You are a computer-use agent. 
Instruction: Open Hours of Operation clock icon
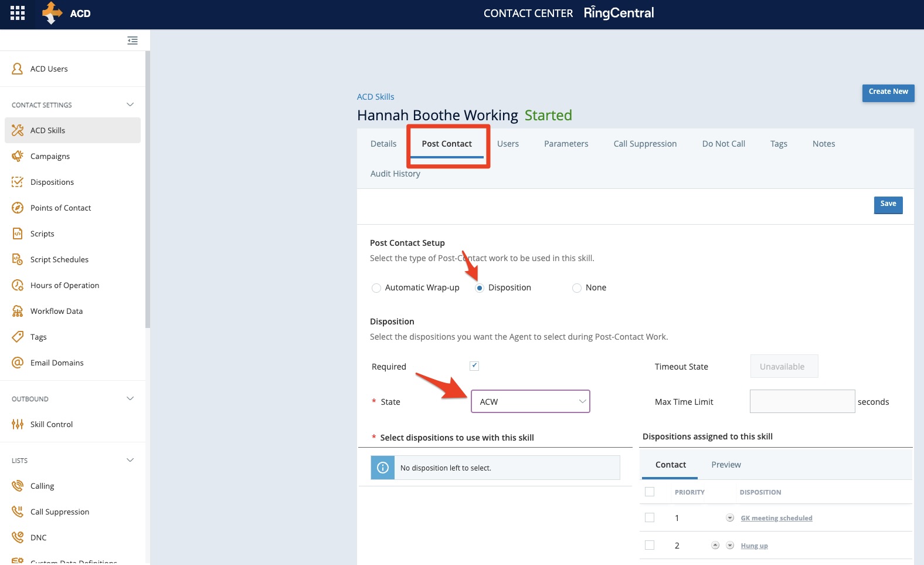click(18, 285)
